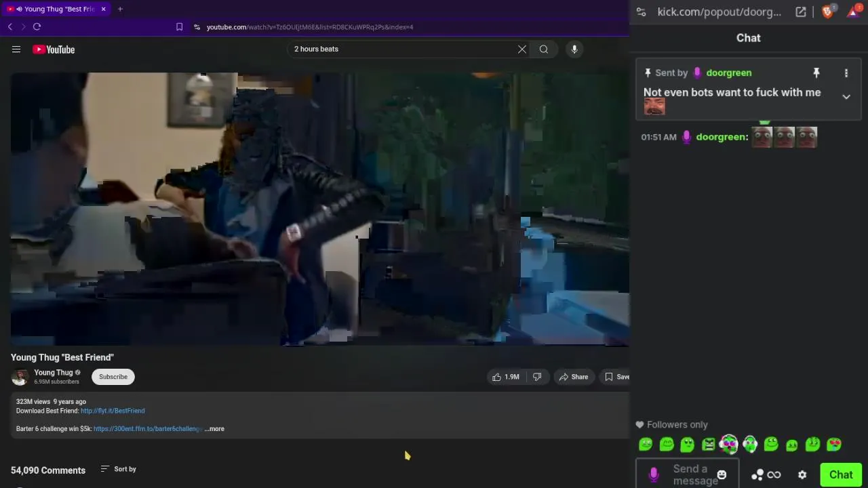
Task: Click the YouTube search magnifier button
Action: pyautogui.click(x=544, y=49)
